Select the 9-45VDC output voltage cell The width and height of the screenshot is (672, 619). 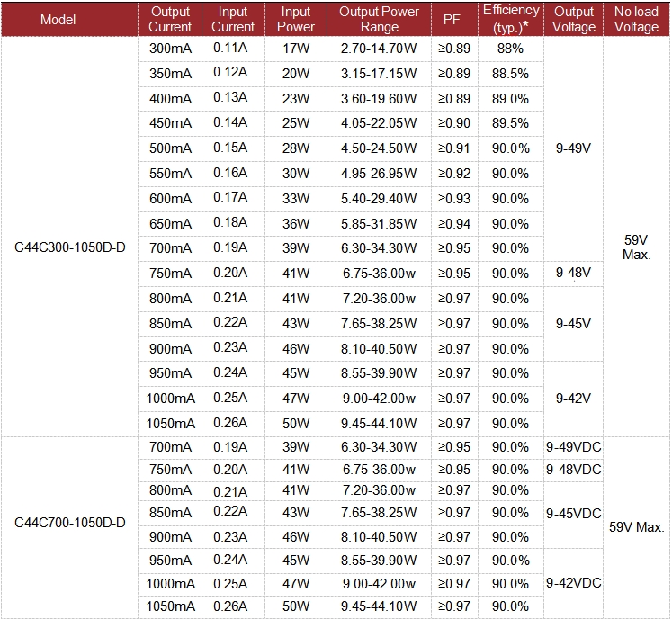click(x=574, y=514)
